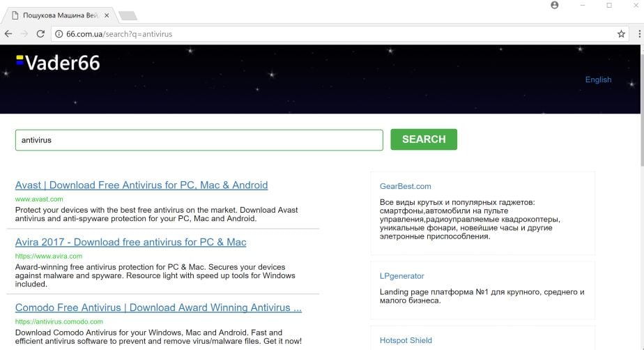Click the Avast result description text

[x=157, y=215]
